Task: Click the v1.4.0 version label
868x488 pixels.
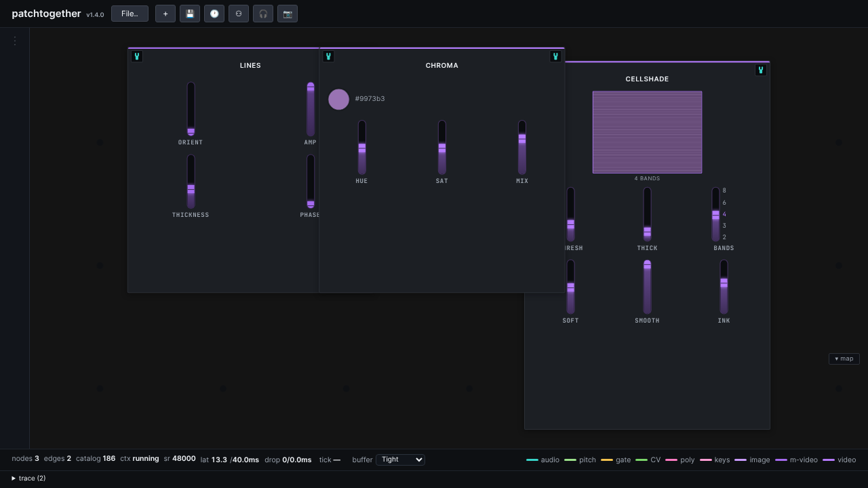Action: 95,15
